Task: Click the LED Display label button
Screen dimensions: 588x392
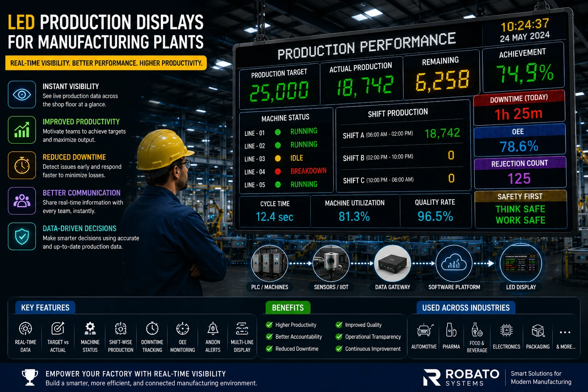Action: [521, 287]
